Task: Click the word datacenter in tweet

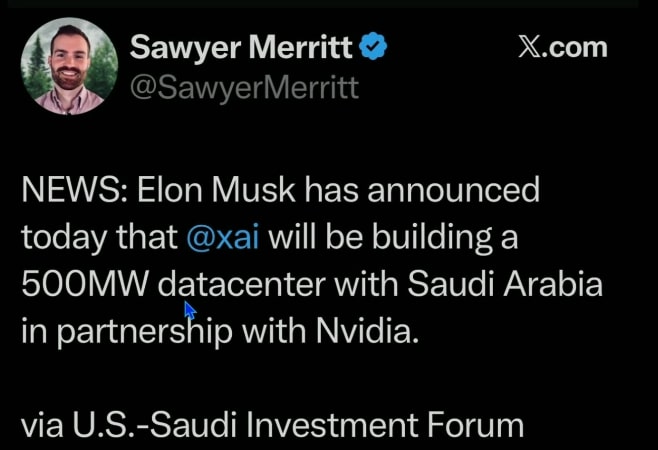Action: pos(241,284)
